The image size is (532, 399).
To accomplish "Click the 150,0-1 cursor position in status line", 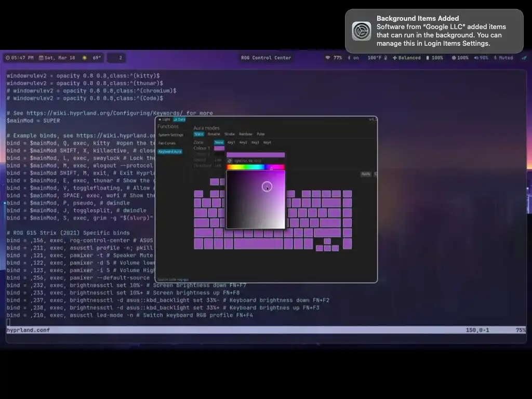I will [477, 330].
